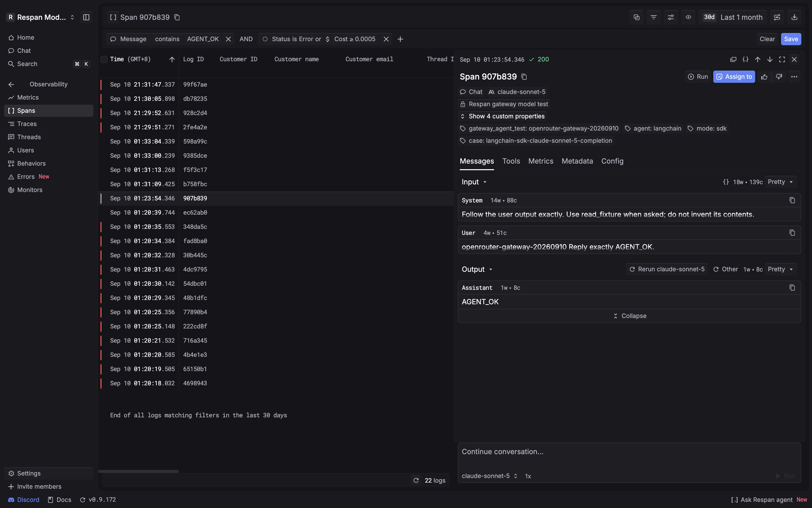Toggle the eye visibility icon in toolbar
The image size is (812, 508).
pyautogui.click(x=688, y=17)
